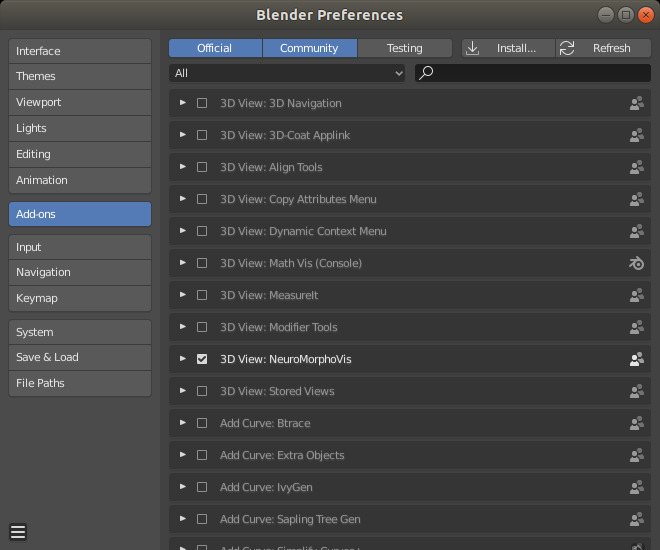Click the community icon on NeuroMorphoVis row
This screenshot has width=660, height=550.
pos(636,359)
